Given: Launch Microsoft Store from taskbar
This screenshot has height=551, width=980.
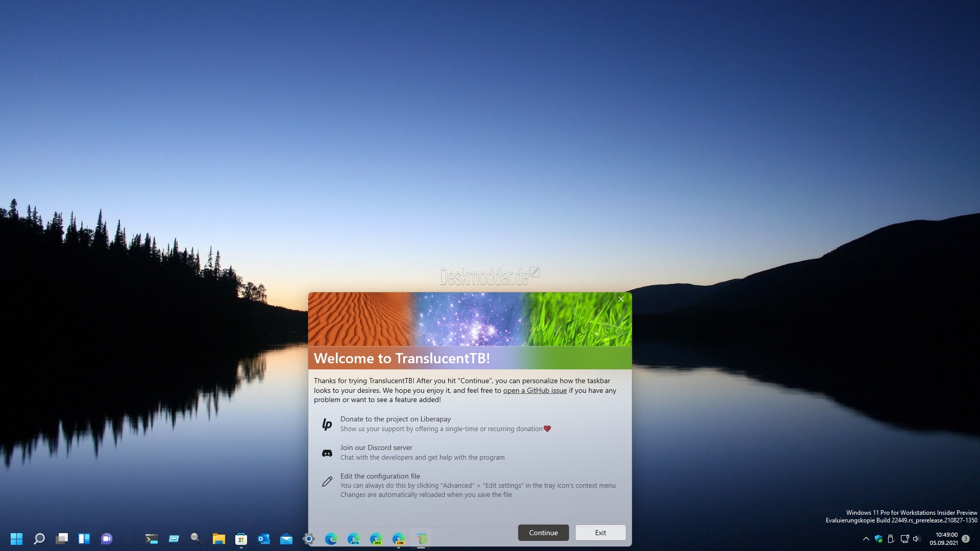Looking at the screenshot, I should (241, 539).
